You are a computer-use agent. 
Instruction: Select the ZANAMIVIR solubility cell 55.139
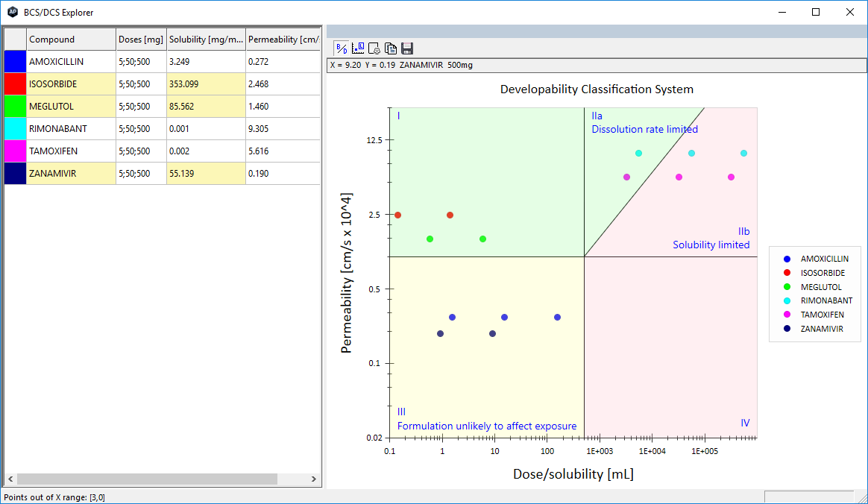click(x=206, y=173)
